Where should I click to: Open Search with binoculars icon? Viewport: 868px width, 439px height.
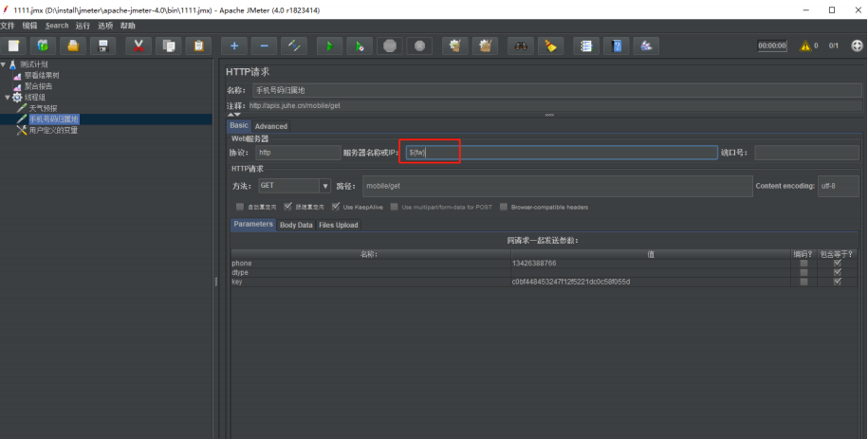[521, 46]
